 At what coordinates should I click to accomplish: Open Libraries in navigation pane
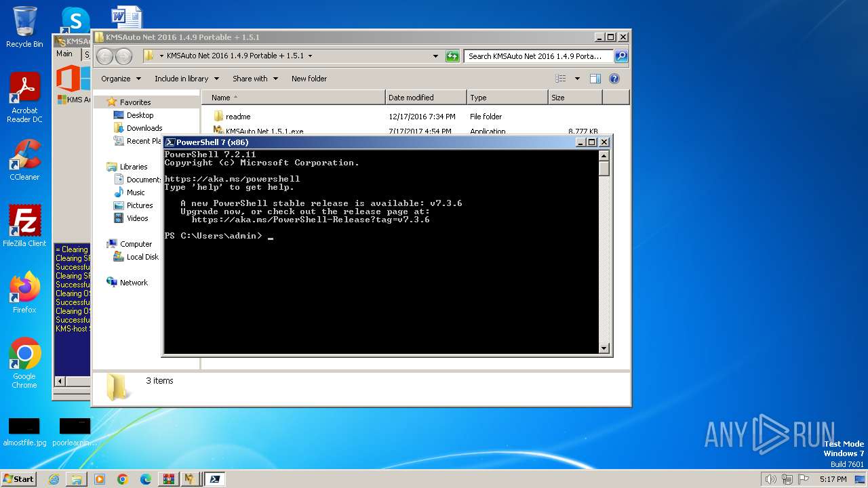tap(133, 167)
